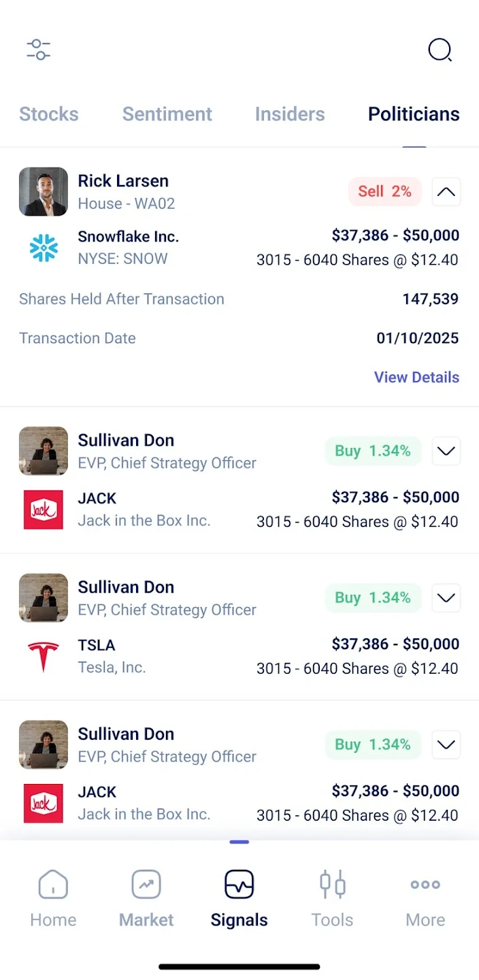Switch to the Stocks tab
The width and height of the screenshot is (479, 980).
tap(49, 114)
